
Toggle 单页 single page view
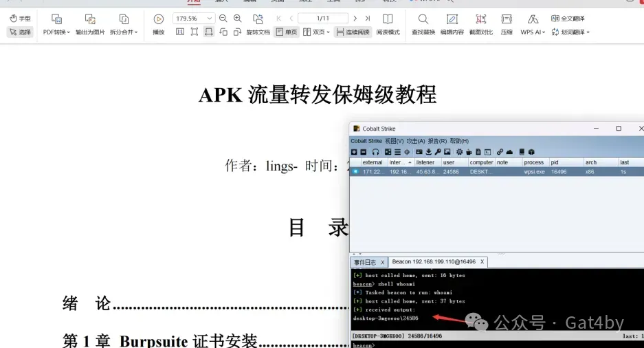[x=287, y=32]
